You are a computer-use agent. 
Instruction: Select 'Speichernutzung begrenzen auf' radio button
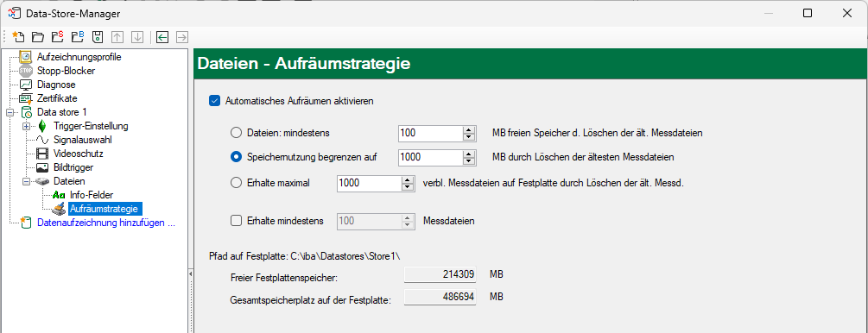236,157
